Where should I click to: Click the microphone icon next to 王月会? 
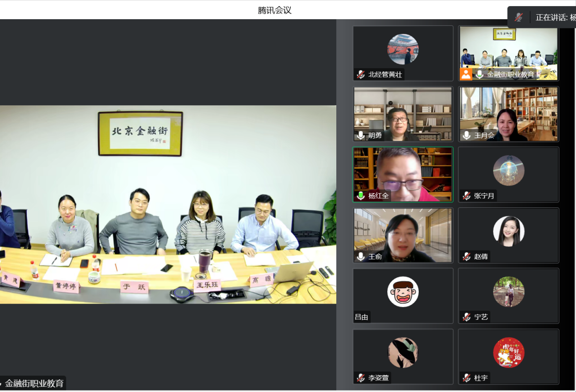(x=466, y=135)
